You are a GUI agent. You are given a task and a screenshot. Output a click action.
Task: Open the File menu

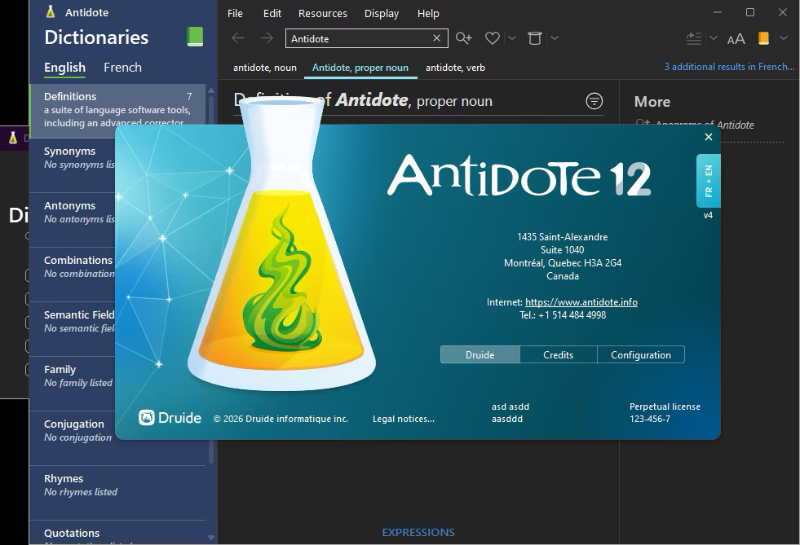(235, 13)
